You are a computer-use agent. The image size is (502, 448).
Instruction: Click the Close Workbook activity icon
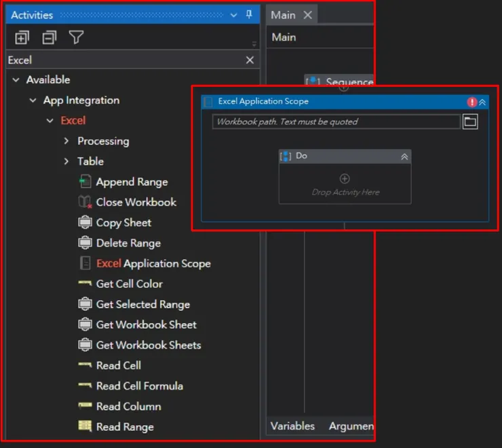85,202
